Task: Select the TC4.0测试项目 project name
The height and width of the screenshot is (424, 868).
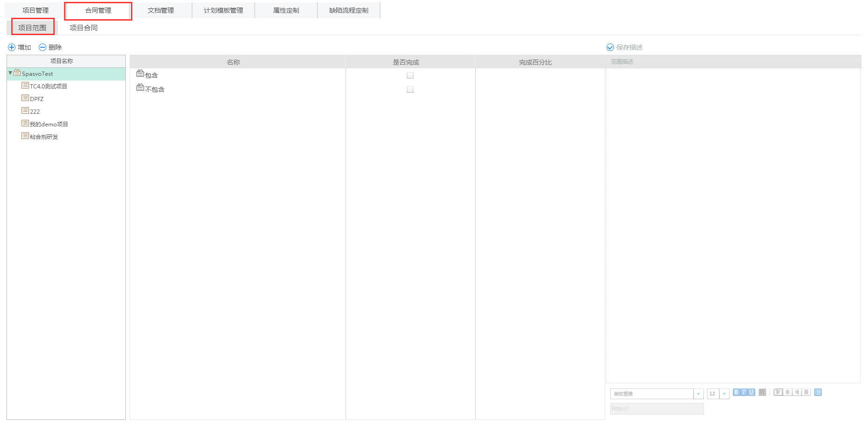Action: pos(49,87)
